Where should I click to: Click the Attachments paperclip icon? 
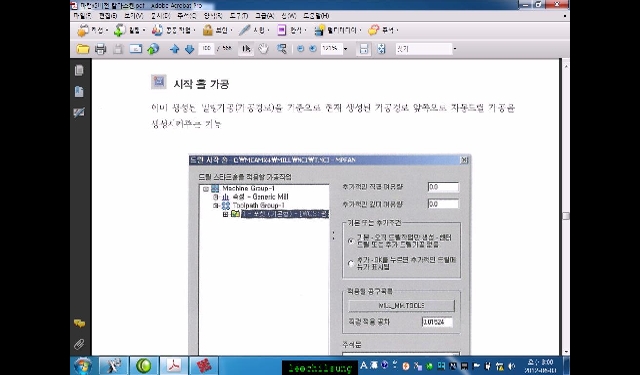tap(79, 344)
